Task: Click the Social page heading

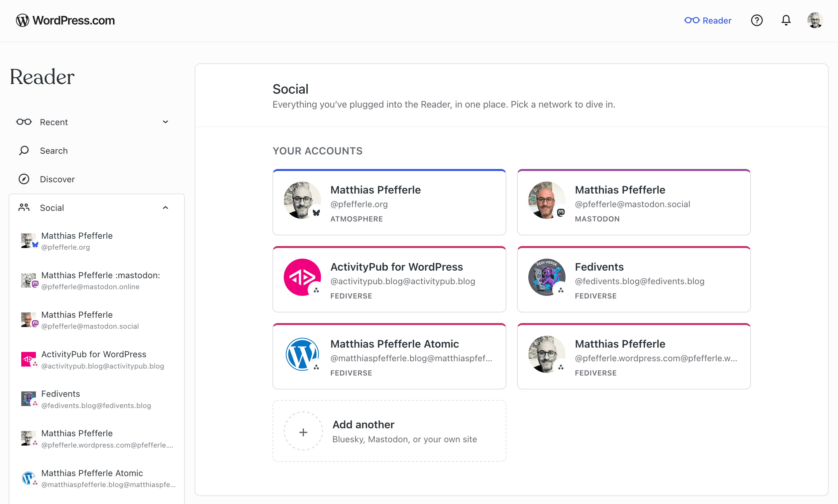Action: pos(290,89)
